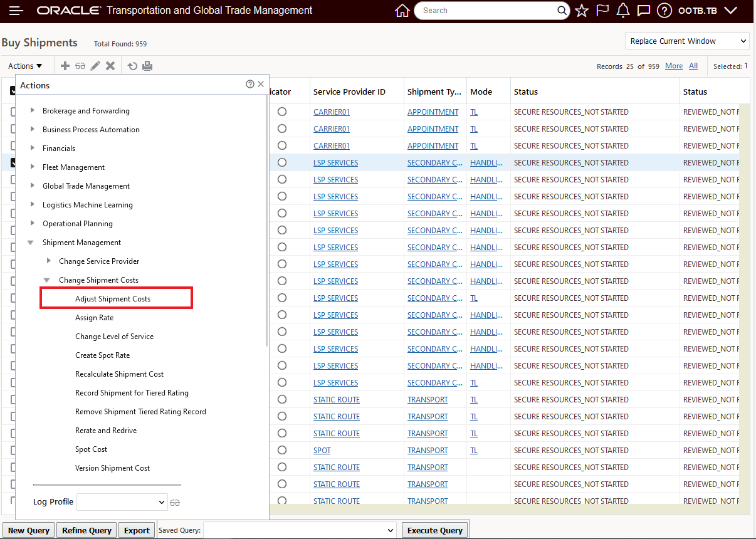The width and height of the screenshot is (756, 539).
Task: Open the hamburger navigation menu
Action: coord(16,11)
